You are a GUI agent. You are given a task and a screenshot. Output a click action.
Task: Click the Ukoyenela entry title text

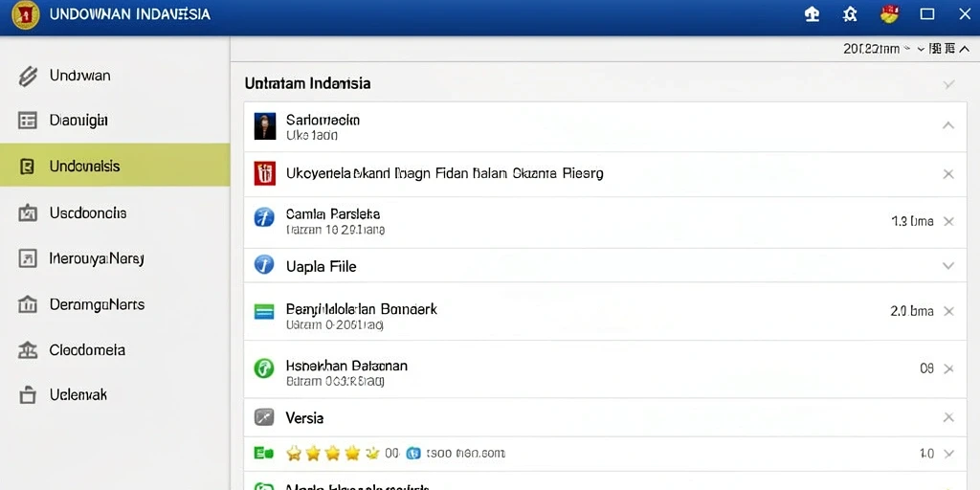click(444, 173)
